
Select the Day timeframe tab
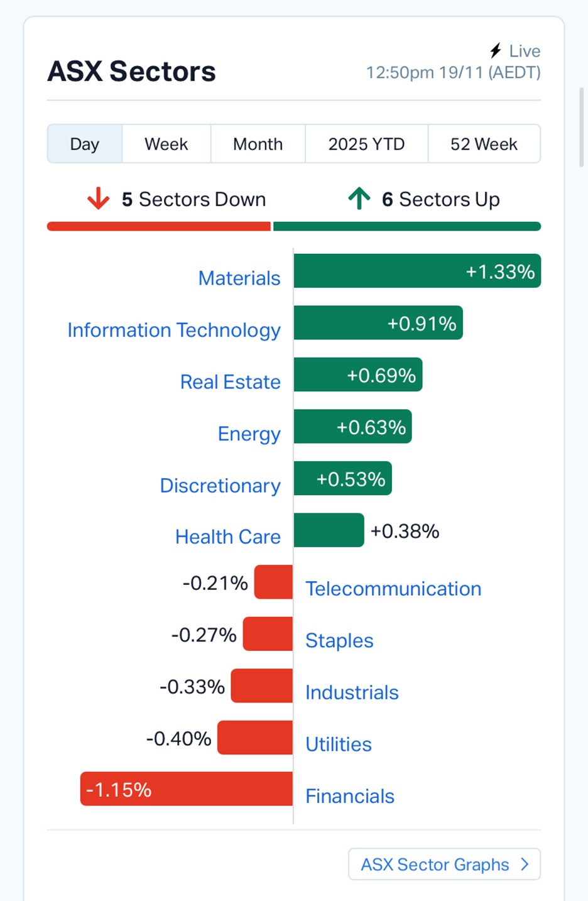point(85,144)
